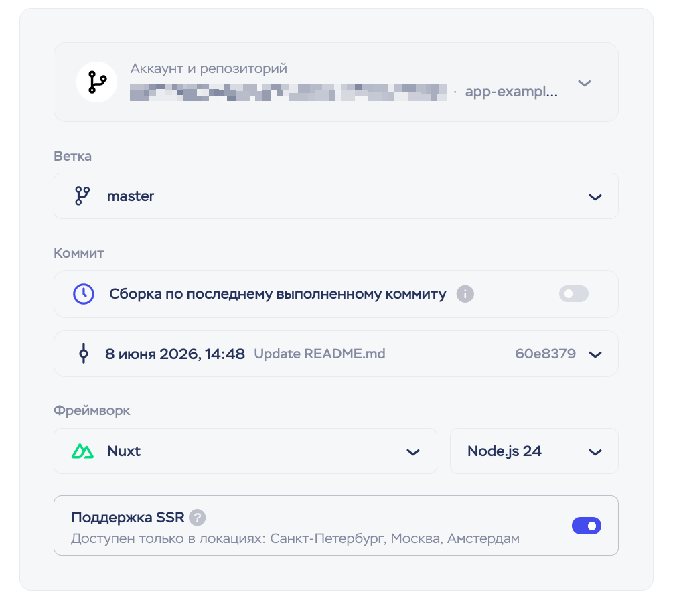Click the Node.js 24 version label
The image size is (679, 616).
[504, 451]
